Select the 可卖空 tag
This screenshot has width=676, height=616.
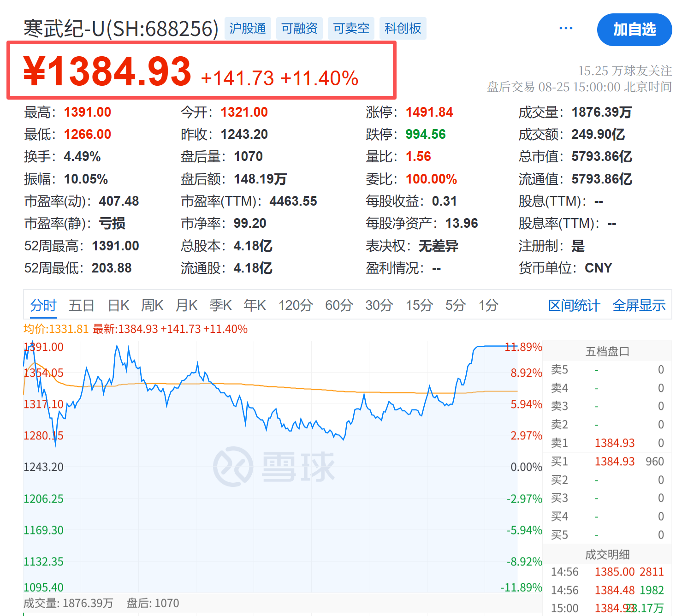[x=351, y=29]
